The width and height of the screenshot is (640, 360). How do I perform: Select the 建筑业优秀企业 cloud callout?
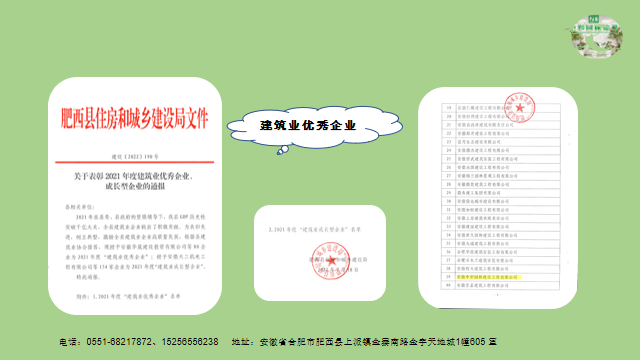(x=315, y=127)
